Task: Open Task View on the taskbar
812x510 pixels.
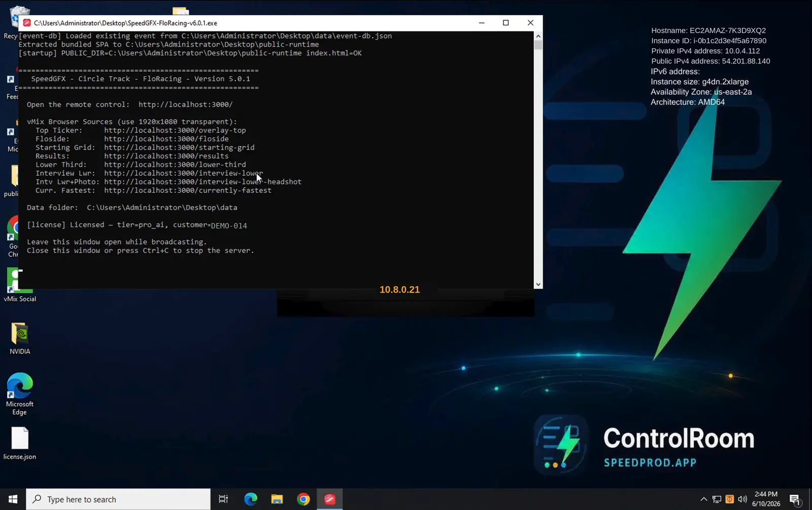Action: (x=223, y=499)
